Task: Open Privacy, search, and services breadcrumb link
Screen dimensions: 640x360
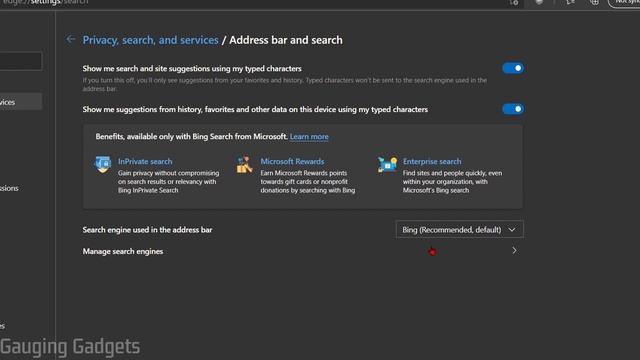Action: 151,40
